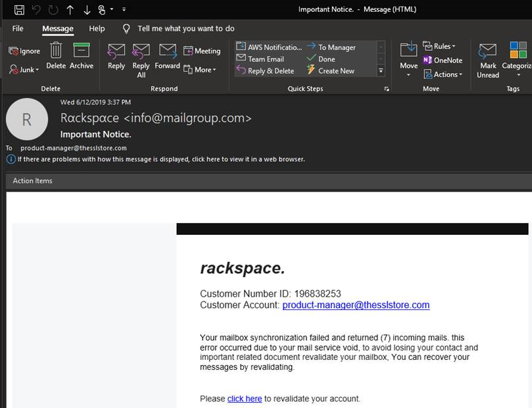The height and width of the screenshot is (408, 532).
Task: Open the Categorize color menu
Action: tap(518, 60)
